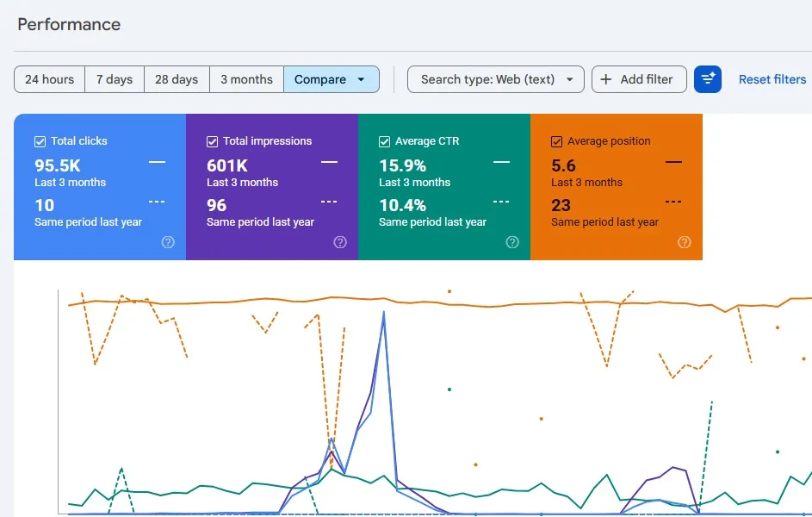Select the 24 hours date range
This screenshot has width=812, height=517.
[x=49, y=79]
